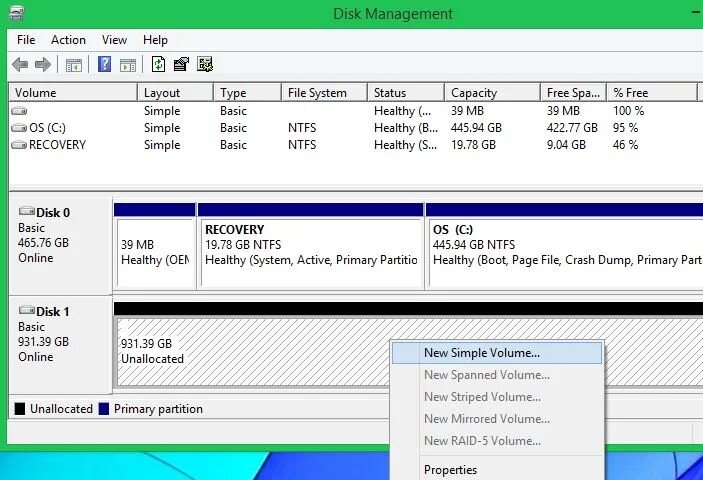Sort by the Status column header
This screenshot has width=703, height=480.
(x=406, y=93)
